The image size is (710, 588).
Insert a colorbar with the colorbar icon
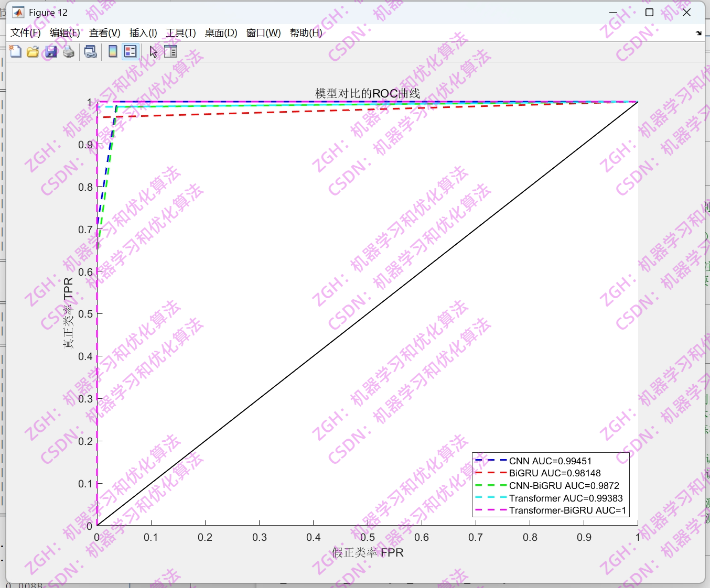(x=112, y=51)
